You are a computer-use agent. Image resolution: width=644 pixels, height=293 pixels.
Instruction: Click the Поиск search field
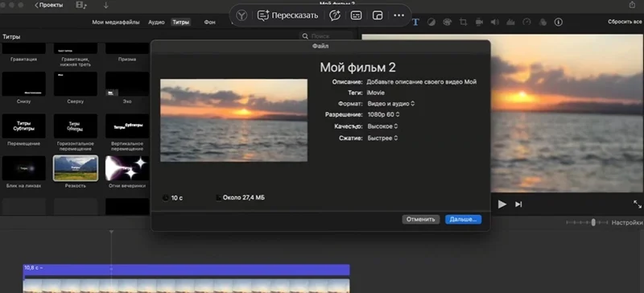click(x=326, y=36)
